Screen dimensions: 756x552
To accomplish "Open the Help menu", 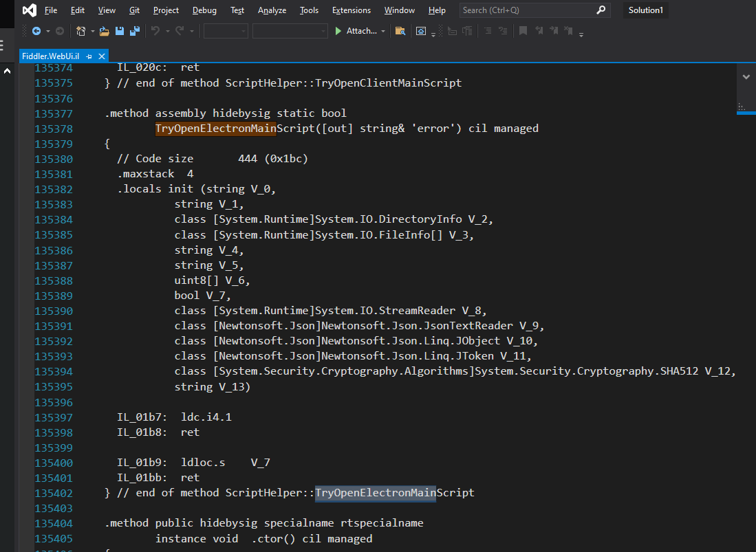I will coord(437,10).
